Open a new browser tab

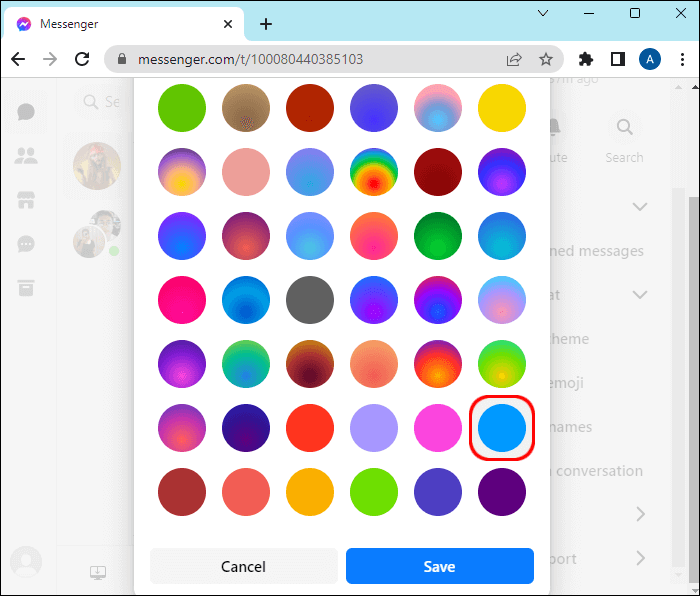pos(266,24)
